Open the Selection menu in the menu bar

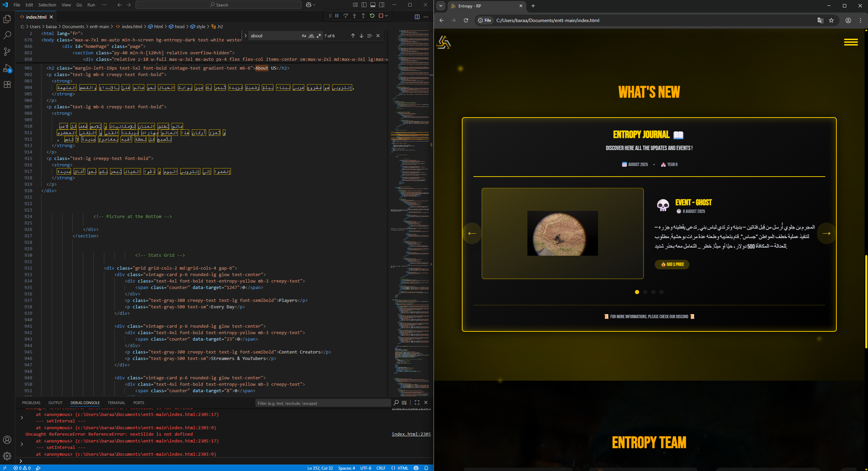click(x=47, y=5)
